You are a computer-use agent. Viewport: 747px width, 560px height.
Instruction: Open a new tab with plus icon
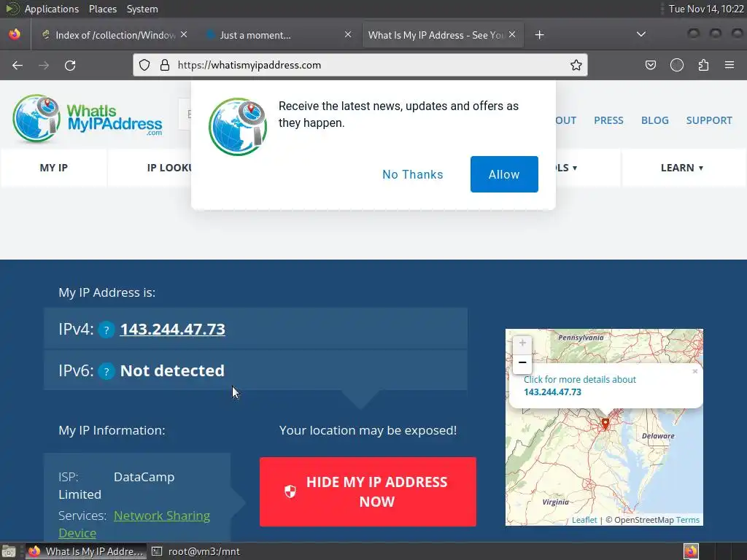click(539, 35)
